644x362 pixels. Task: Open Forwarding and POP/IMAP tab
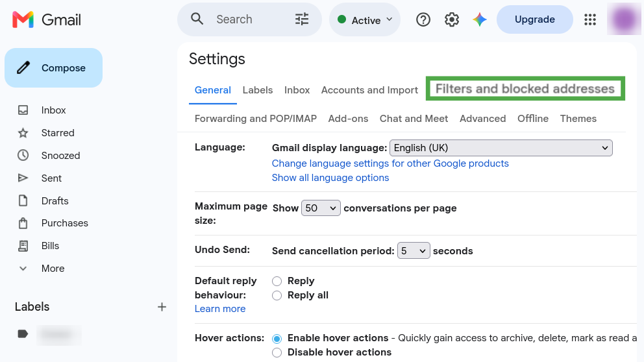click(256, 119)
